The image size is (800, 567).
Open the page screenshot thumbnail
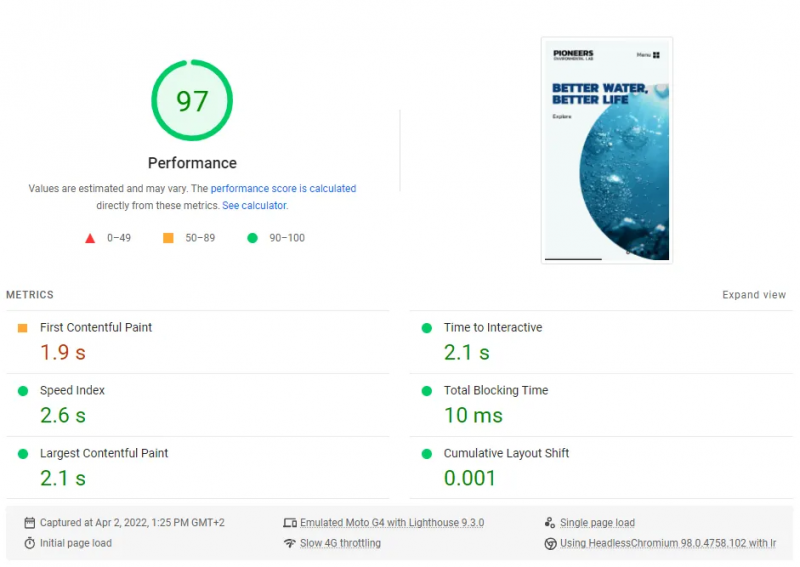pyautogui.click(x=606, y=150)
